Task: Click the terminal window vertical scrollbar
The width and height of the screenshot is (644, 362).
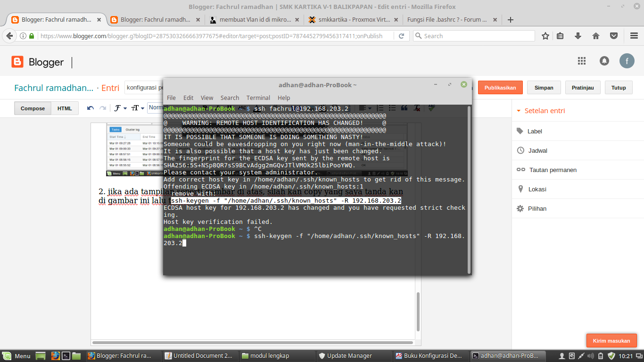Action: [x=469, y=189]
